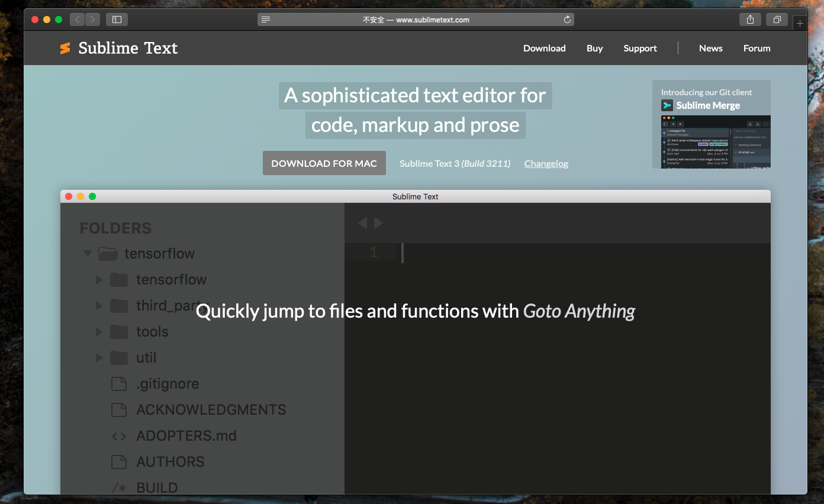Expand the tools folder arrow

pos(99,332)
